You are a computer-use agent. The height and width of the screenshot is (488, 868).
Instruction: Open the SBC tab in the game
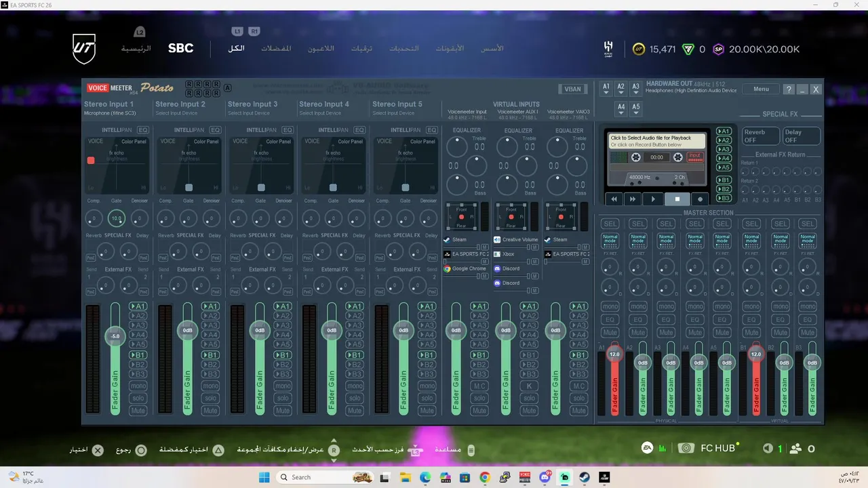coord(180,48)
